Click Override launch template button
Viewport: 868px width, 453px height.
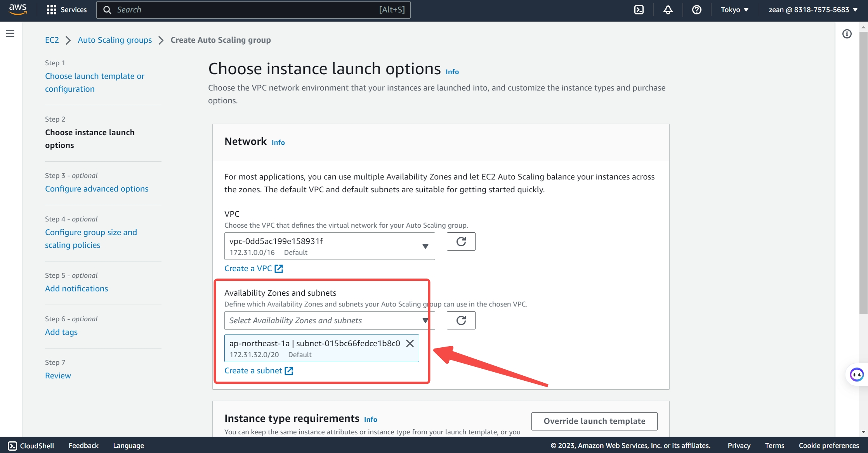(x=594, y=421)
